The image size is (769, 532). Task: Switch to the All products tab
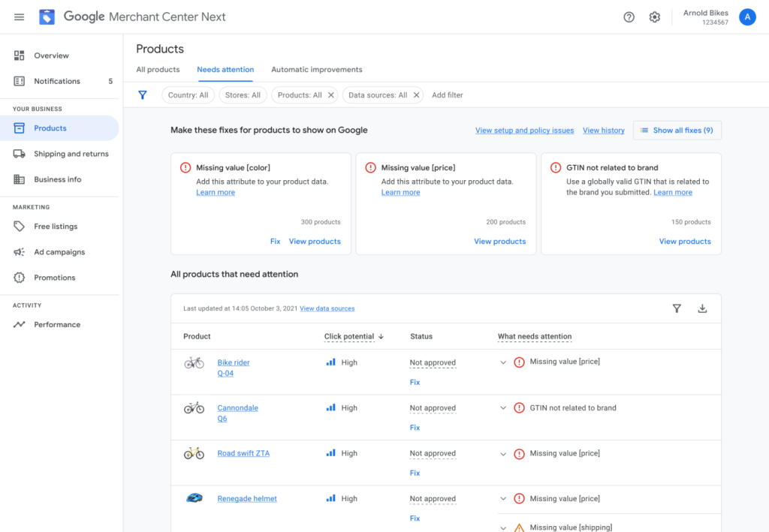pyautogui.click(x=158, y=70)
